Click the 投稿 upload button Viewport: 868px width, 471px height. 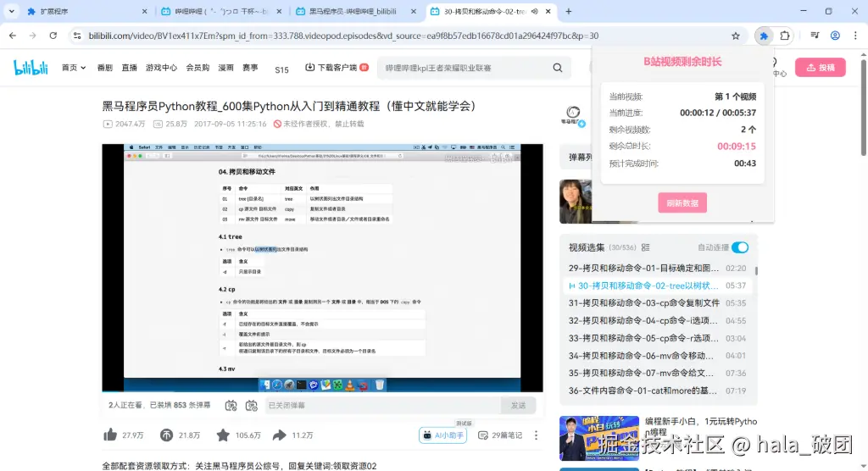(x=821, y=68)
